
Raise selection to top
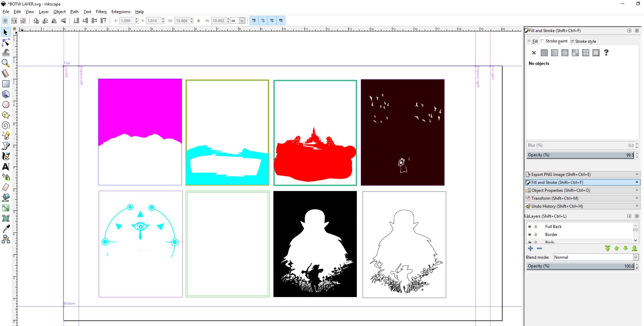(103, 21)
